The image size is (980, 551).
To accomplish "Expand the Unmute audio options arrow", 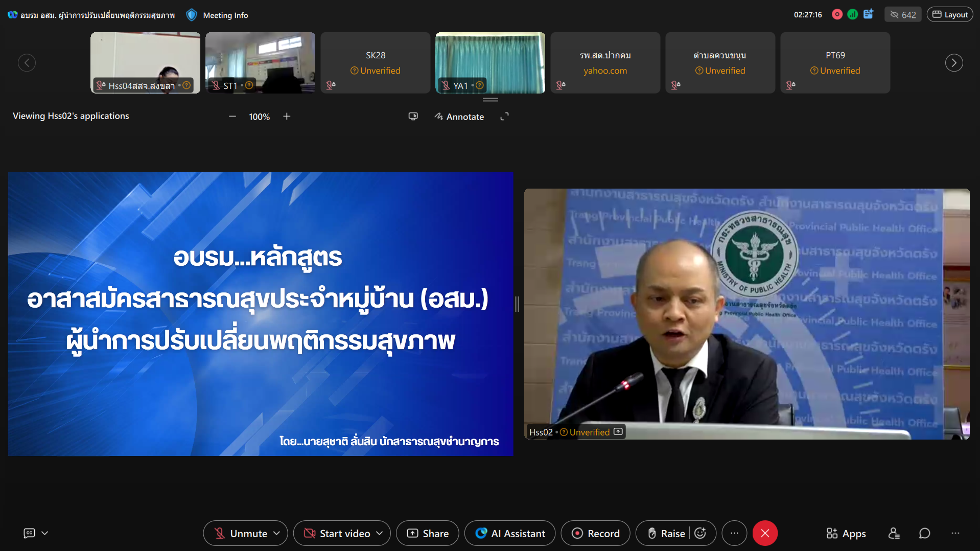I will click(277, 533).
